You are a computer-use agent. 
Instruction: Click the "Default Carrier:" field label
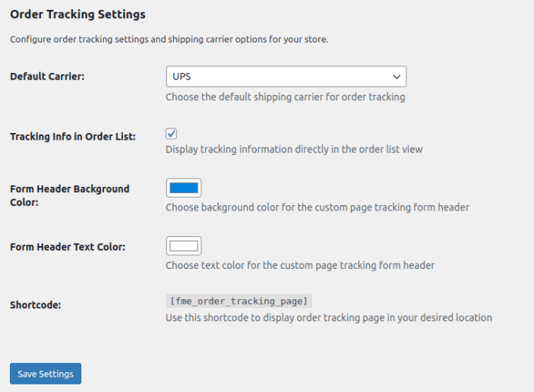coord(46,77)
